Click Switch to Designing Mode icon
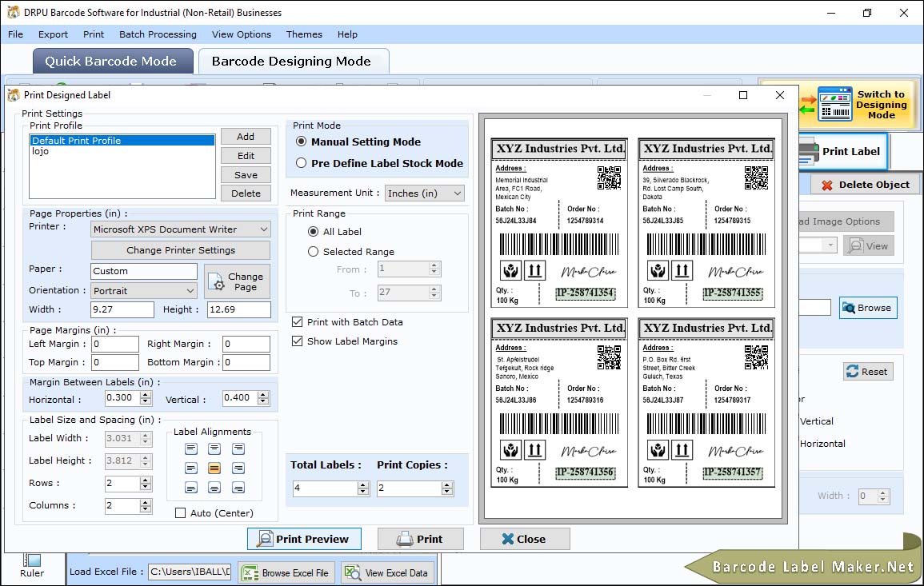 (834, 104)
